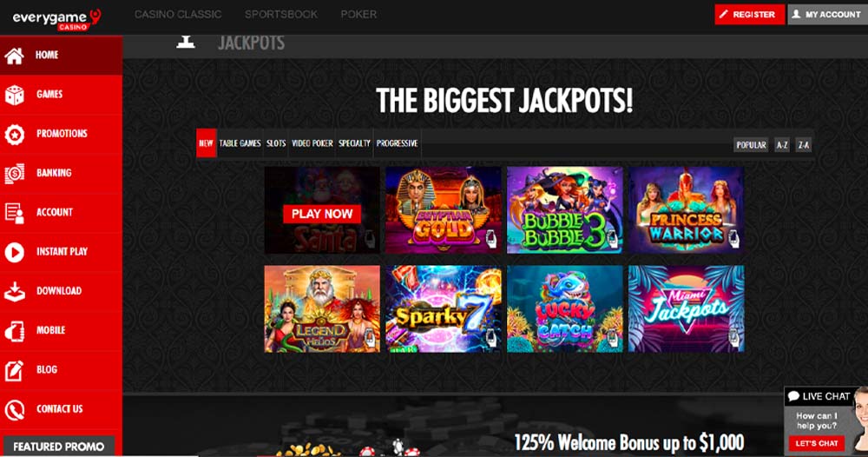
Task: Click the Contact Us phone icon
Action: click(x=14, y=409)
